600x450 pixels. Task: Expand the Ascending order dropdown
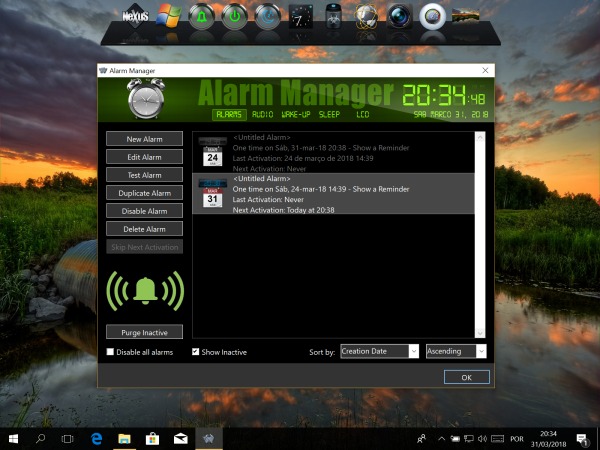(x=455, y=351)
